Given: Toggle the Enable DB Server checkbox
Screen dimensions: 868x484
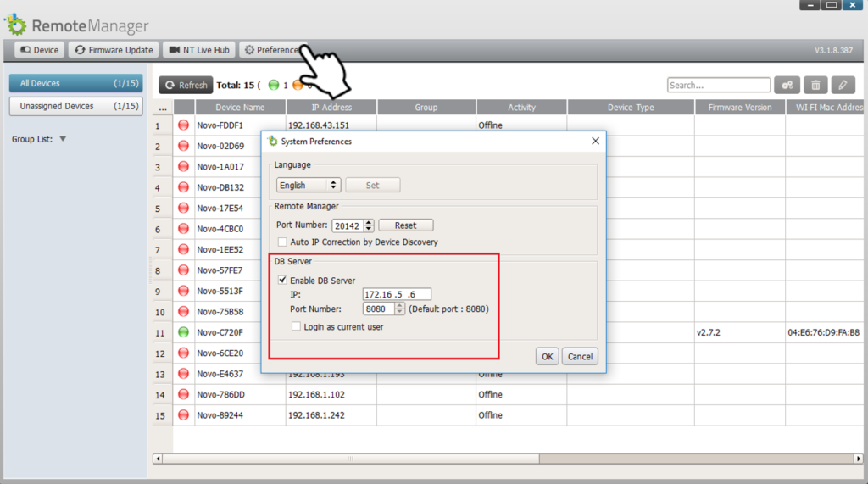Looking at the screenshot, I should 282,281.
